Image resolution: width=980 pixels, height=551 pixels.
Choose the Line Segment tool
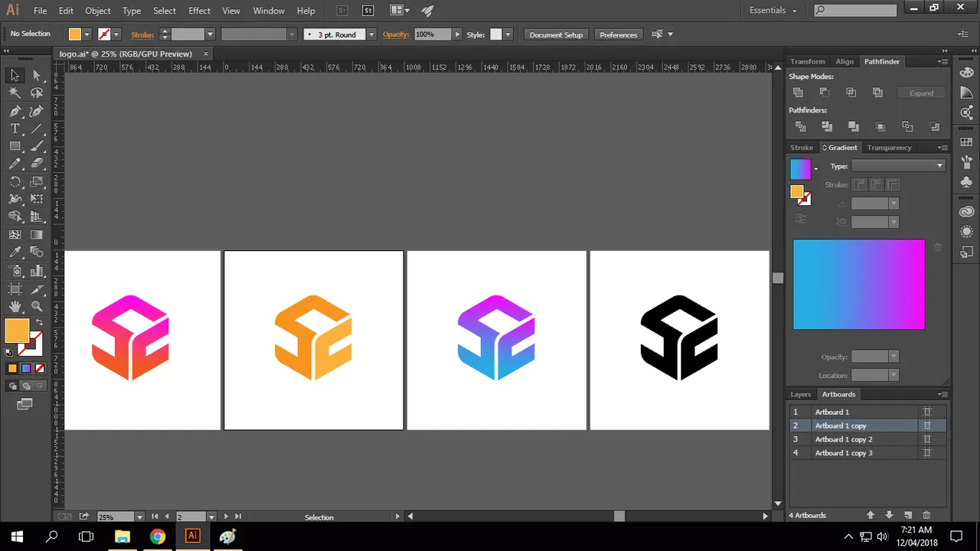pyautogui.click(x=37, y=129)
